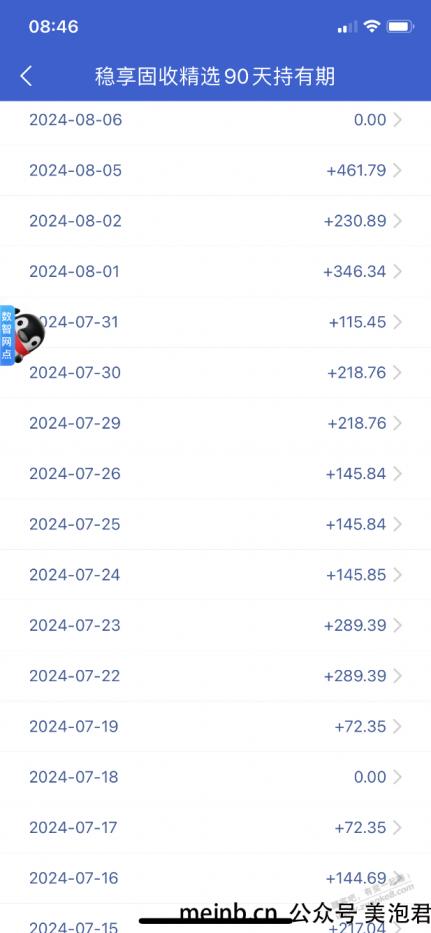Expand chevron for 2024-08-05 entry
The height and width of the screenshot is (933, 431).
click(398, 171)
